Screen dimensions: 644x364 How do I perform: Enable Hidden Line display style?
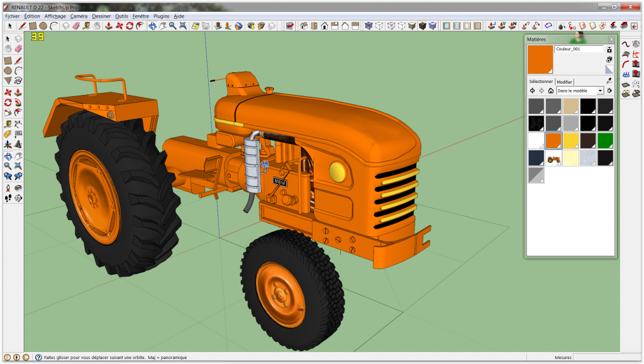click(401, 26)
